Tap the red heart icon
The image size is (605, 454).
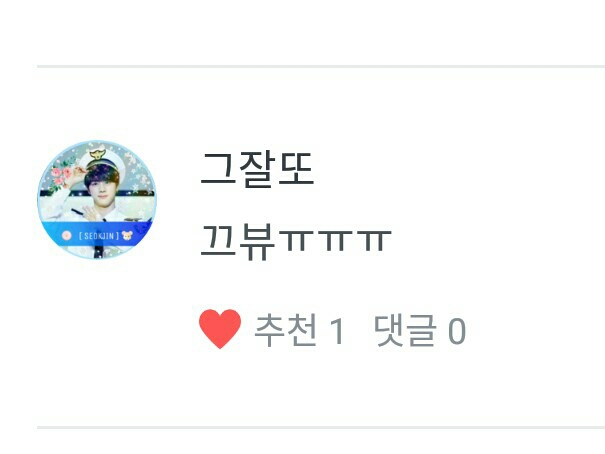(x=220, y=329)
